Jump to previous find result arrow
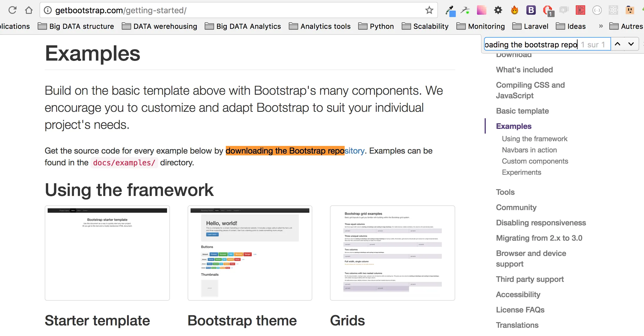 click(618, 44)
